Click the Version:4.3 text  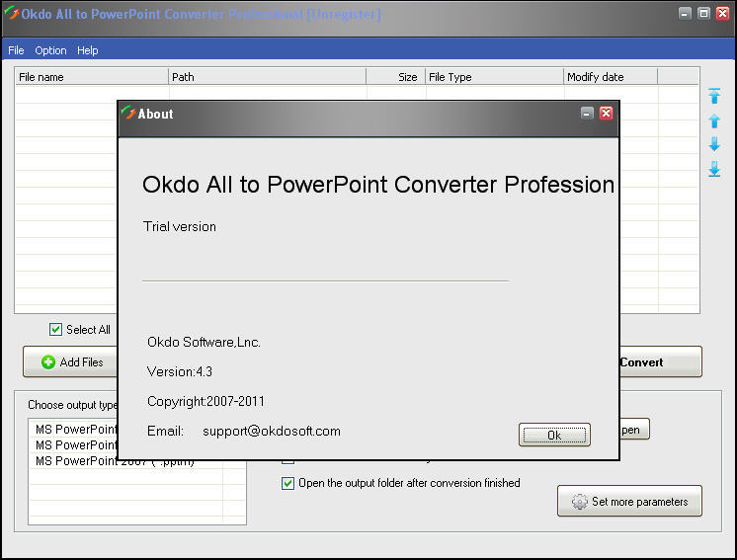tap(180, 371)
